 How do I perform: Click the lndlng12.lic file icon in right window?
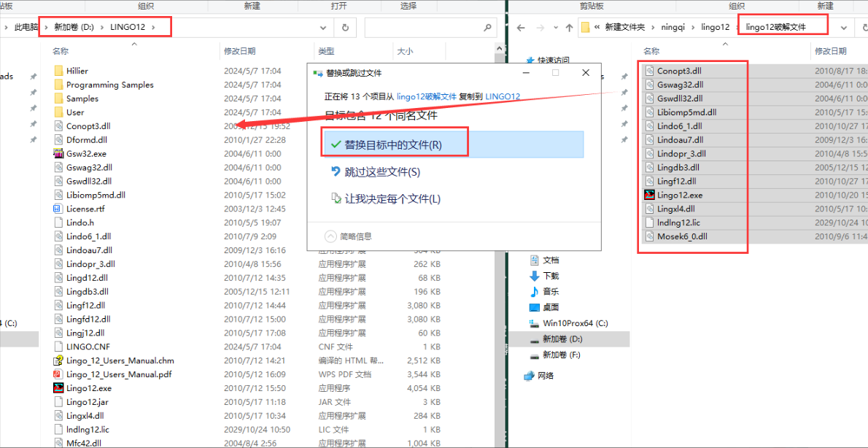tap(649, 223)
